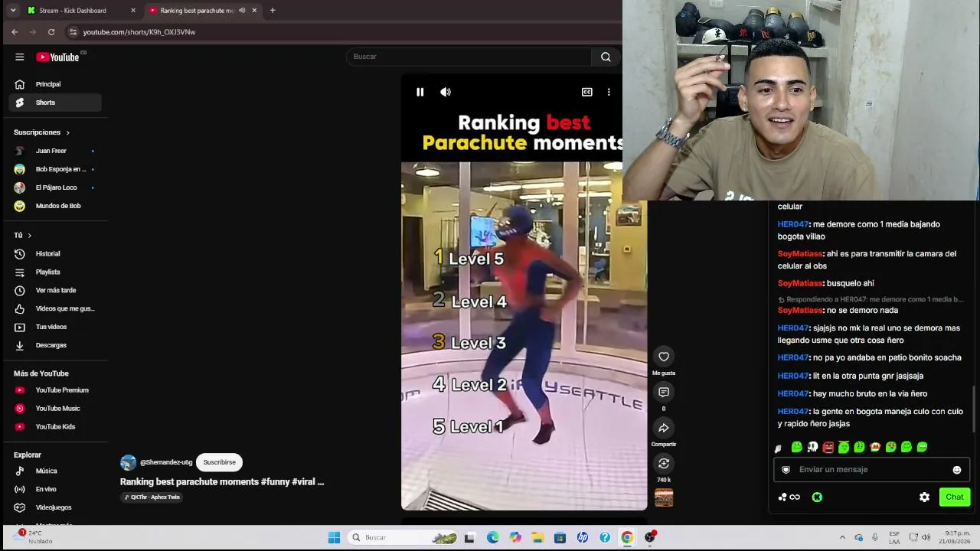This screenshot has width=980, height=551.
Task: Open the Short's three-dot options menu
Action: coord(609,92)
